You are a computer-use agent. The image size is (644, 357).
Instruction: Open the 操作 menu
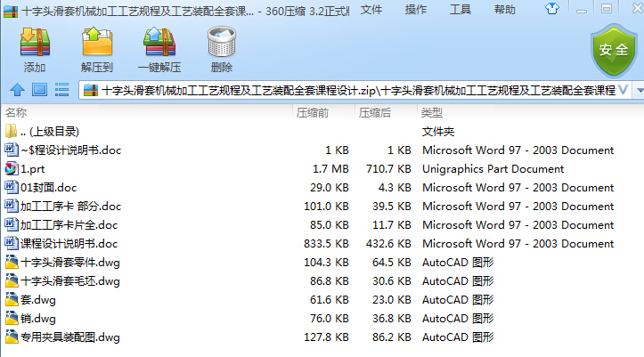coord(416,10)
